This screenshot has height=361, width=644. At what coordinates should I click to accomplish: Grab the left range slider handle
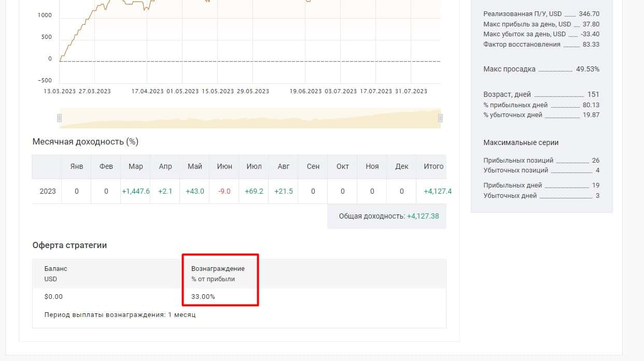point(59,118)
